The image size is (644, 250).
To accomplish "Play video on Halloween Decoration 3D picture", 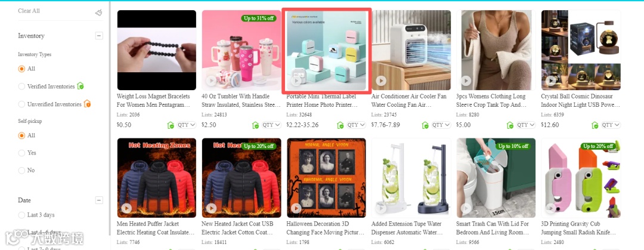I will pyautogui.click(x=296, y=208).
